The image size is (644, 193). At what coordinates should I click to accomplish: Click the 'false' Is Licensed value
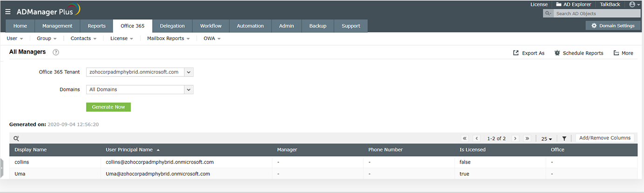(465, 162)
